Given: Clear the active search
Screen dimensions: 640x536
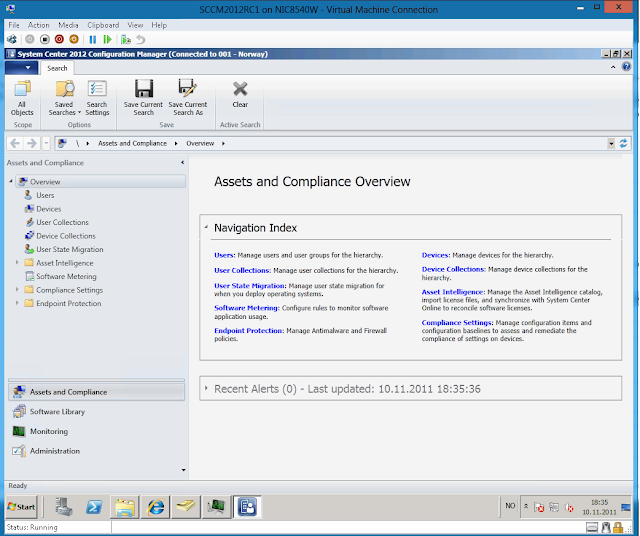Looking at the screenshot, I should pyautogui.click(x=240, y=95).
